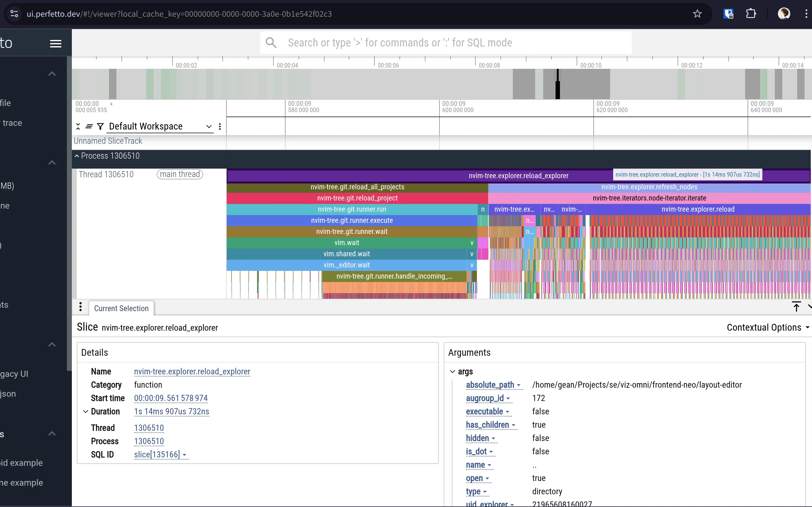Collapse the Duration row chevron
Screen dimensions: 812x507
[86, 412]
